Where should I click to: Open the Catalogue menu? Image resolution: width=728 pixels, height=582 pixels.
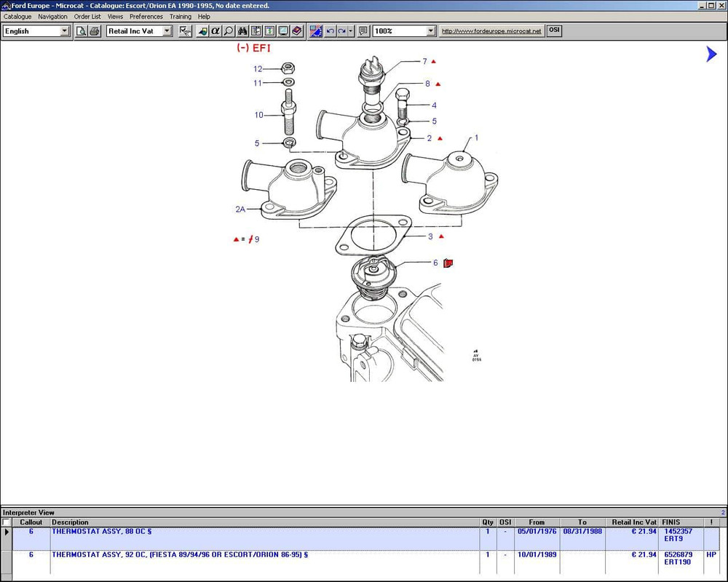[17, 16]
